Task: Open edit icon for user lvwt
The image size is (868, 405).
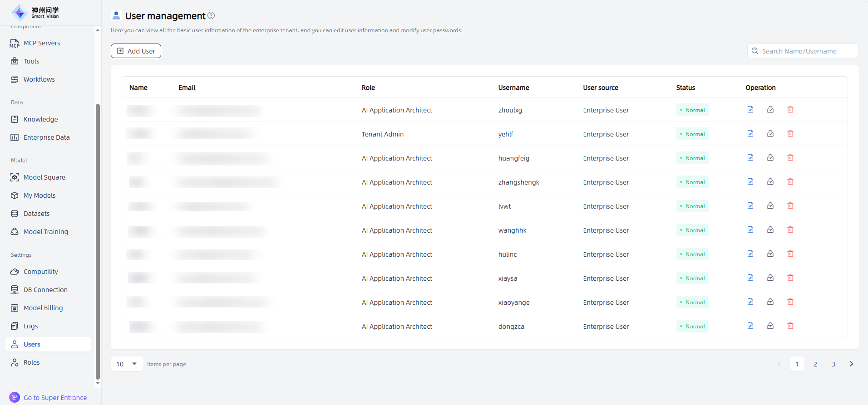Action: pyautogui.click(x=750, y=206)
